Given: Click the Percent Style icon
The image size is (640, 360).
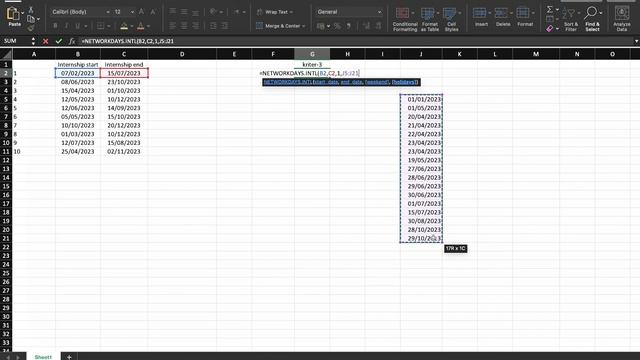Looking at the screenshot, I should click(337, 26).
